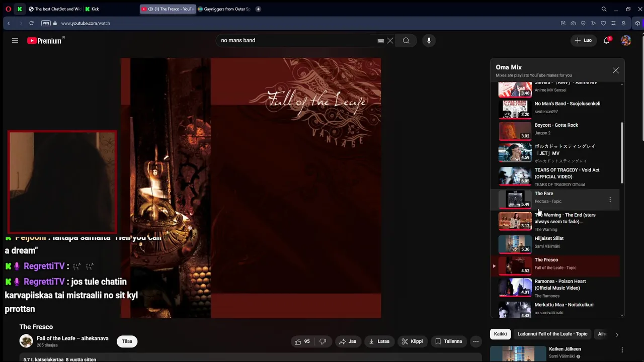This screenshot has height=362, width=644.
Task: Open Kaiken Jälkeen video thumbnail
Action: pyautogui.click(x=518, y=353)
